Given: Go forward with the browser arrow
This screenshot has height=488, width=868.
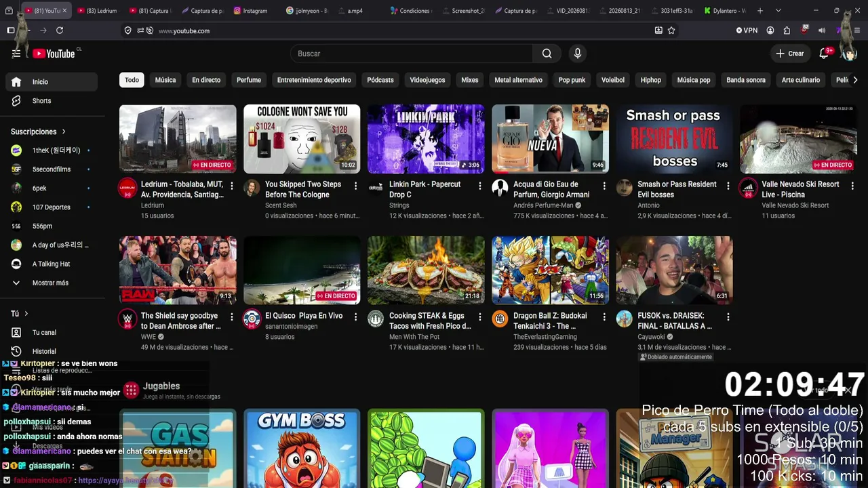Looking at the screenshot, I should (43, 30).
